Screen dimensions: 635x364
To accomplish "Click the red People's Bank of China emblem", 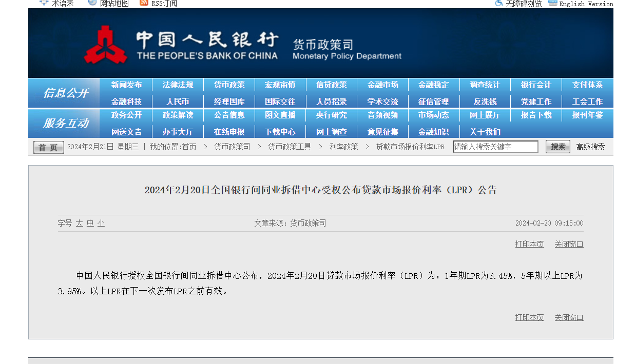I will pyautogui.click(x=105, y=45).
